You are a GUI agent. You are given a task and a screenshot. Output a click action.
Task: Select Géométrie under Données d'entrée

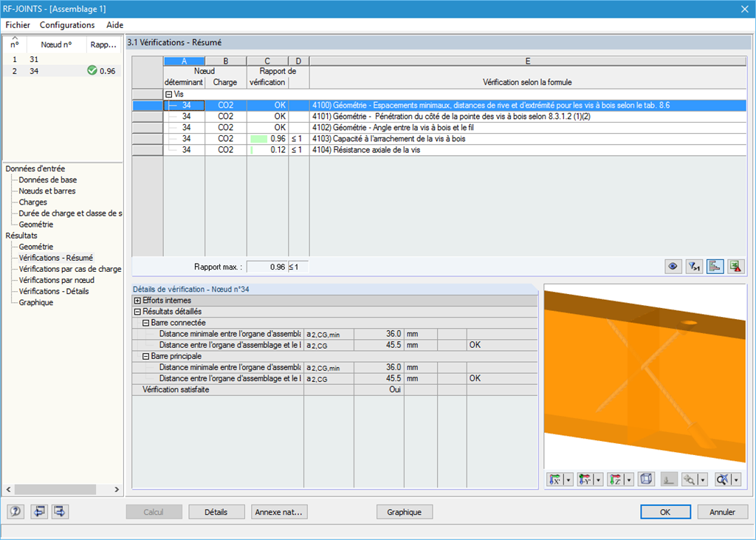[35, 224]
